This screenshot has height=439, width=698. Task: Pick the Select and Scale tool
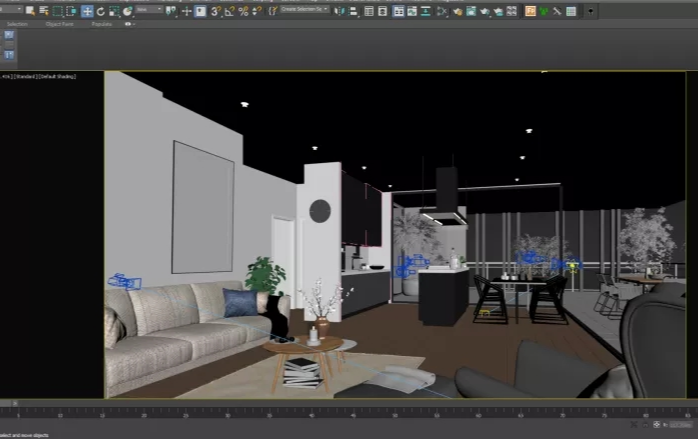tap(114, 11)
